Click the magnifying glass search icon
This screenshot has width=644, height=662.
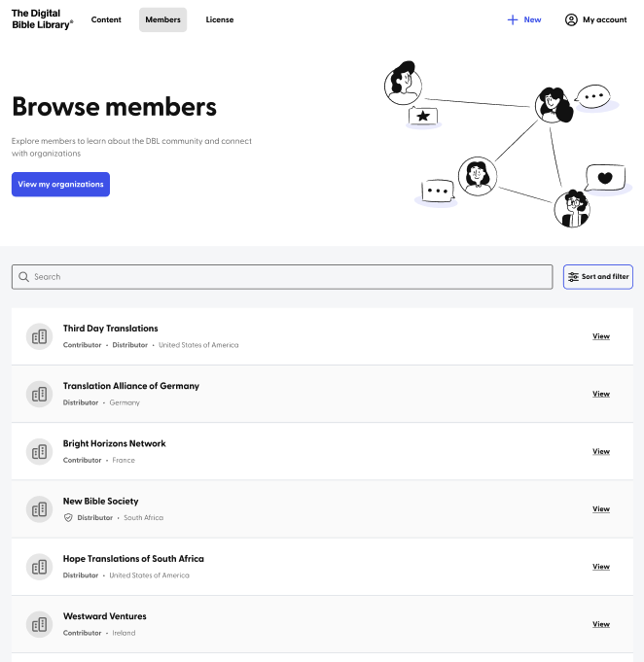(24, 277)
